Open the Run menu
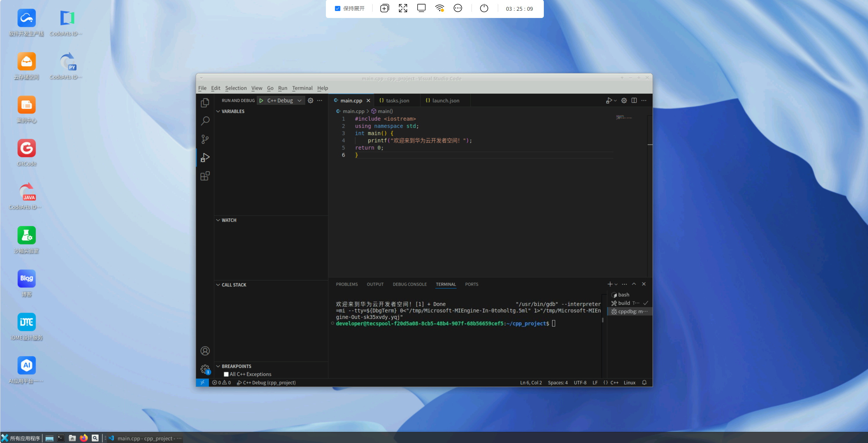This screenshot has height=443, width=868. pyautogui.click(x=282, y=88)
